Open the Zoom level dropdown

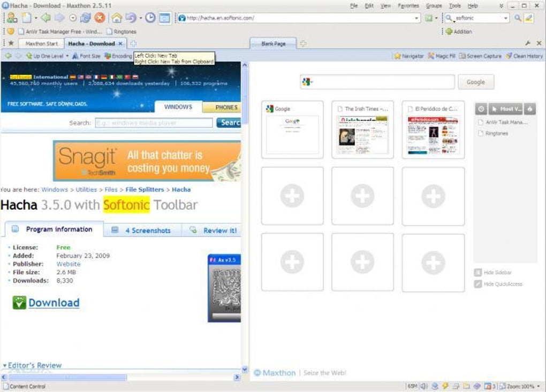[537, 385]
